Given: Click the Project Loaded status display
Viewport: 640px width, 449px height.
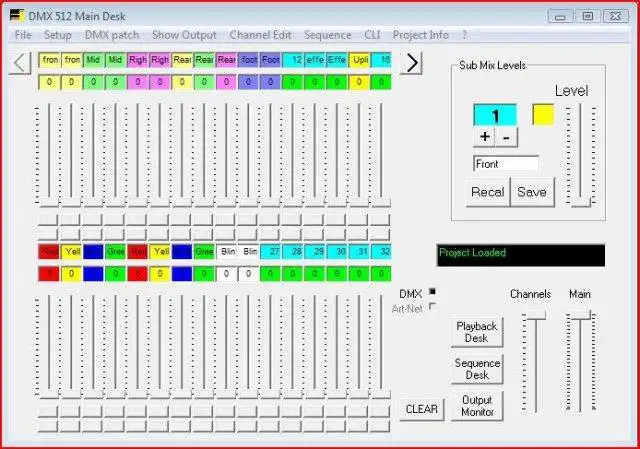Looking at the screenshot, I should coord(521,255).
